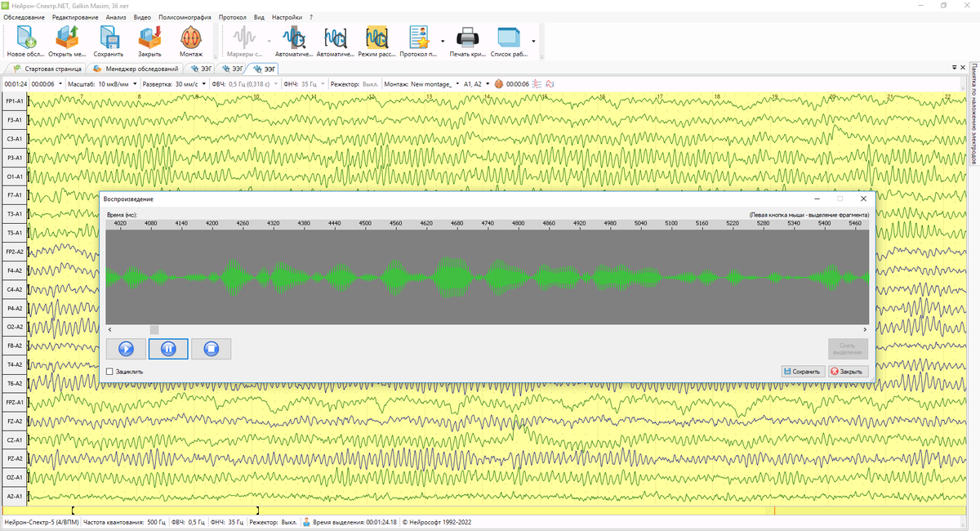Open the Редактирование menu
The image size is (980, 531).
pos(74,17)
